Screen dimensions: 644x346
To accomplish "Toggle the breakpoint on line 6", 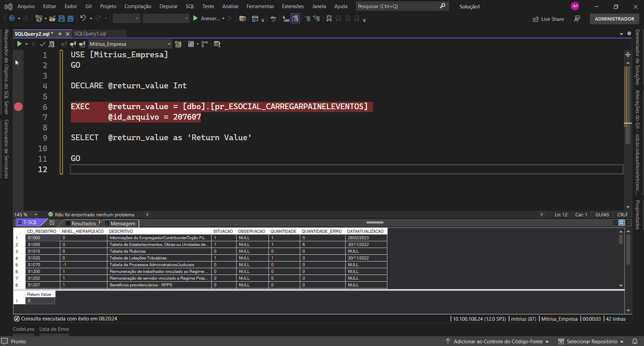I will point(19,107).
